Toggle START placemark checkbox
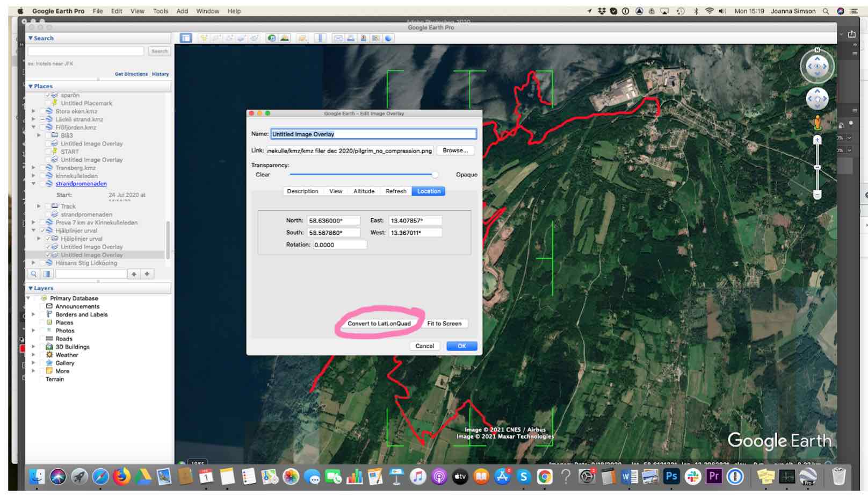Image resolution: width=868 pixels, height=501 pixels. (x=48, y=152)
